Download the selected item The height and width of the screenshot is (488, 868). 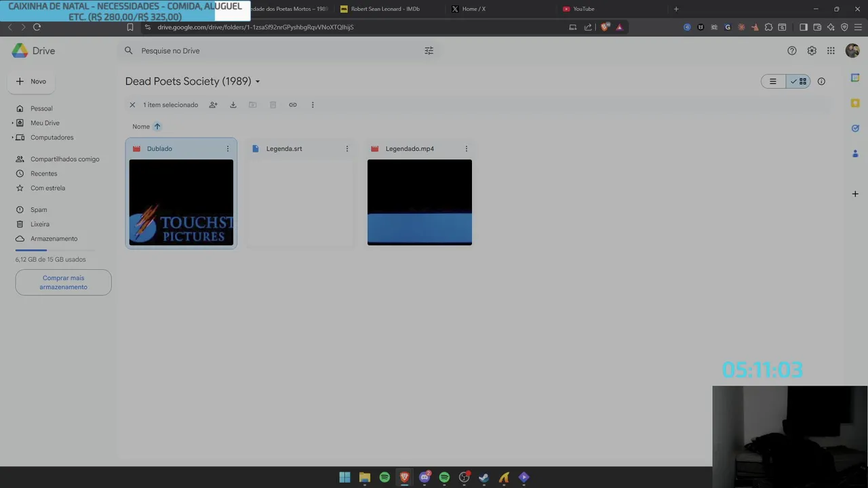click(233, 105)
